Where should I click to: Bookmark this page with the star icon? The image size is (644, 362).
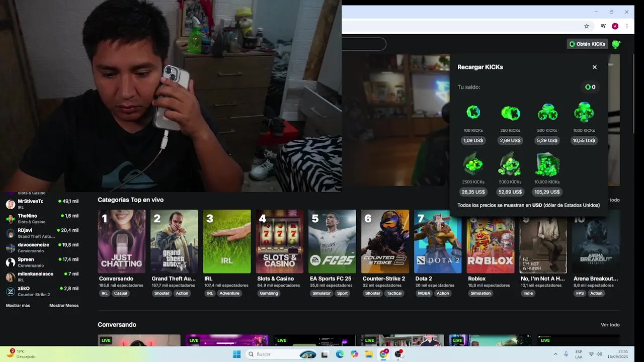[587, 26]
